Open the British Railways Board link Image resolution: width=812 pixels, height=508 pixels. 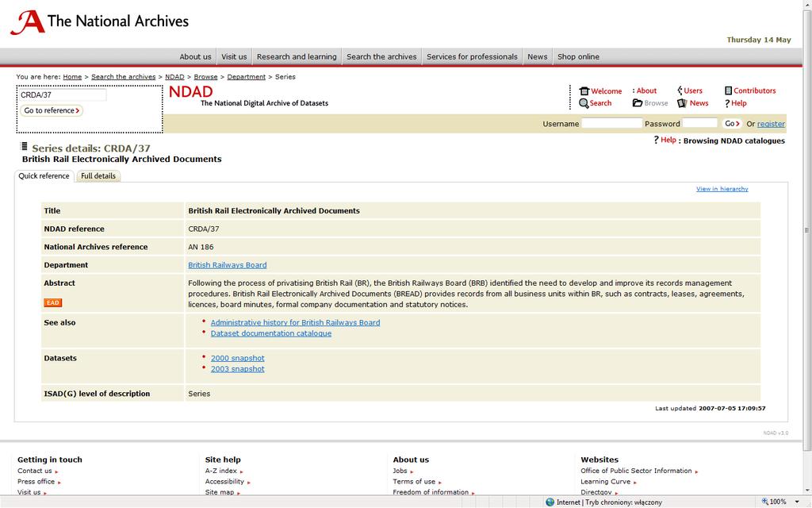pos(228,265)
